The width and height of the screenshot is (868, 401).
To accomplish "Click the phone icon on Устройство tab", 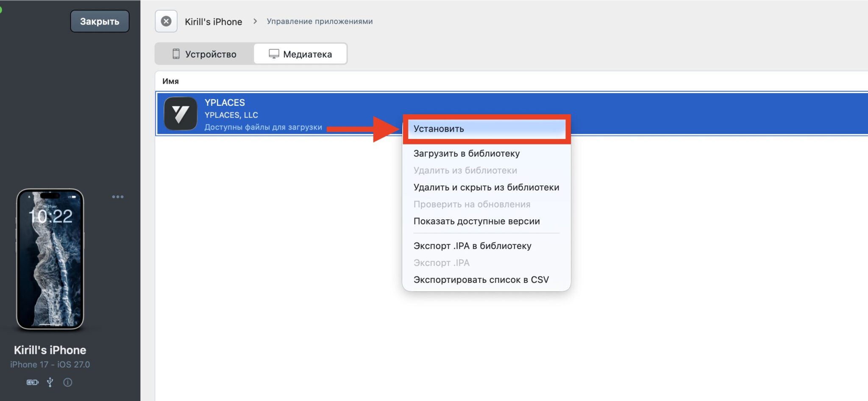I will tap(176, 54).
